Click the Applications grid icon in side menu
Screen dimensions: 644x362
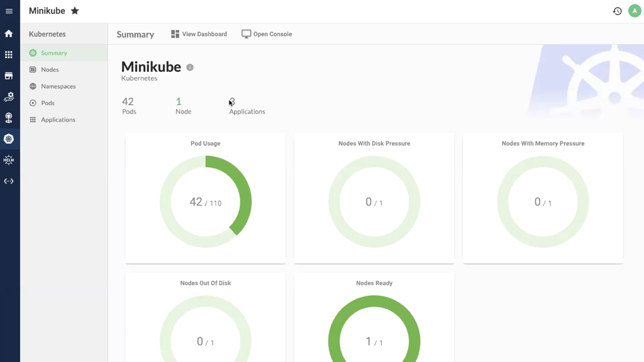[x=33, y=120]
